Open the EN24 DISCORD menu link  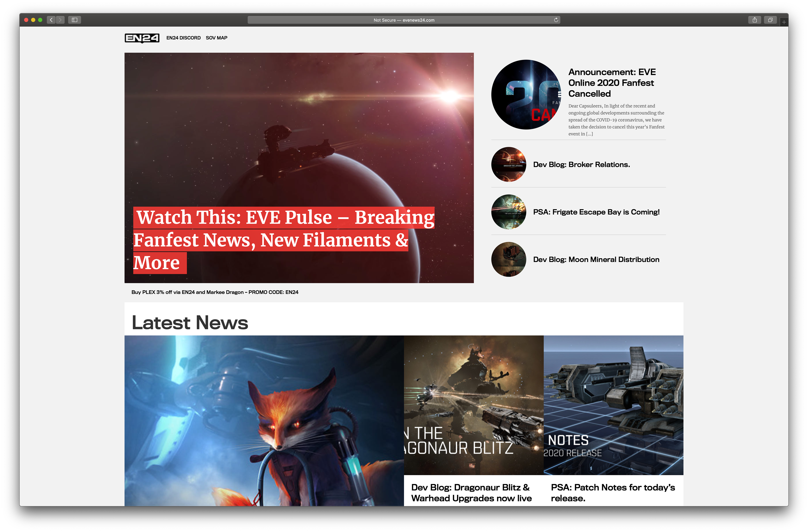coord(183,38)
